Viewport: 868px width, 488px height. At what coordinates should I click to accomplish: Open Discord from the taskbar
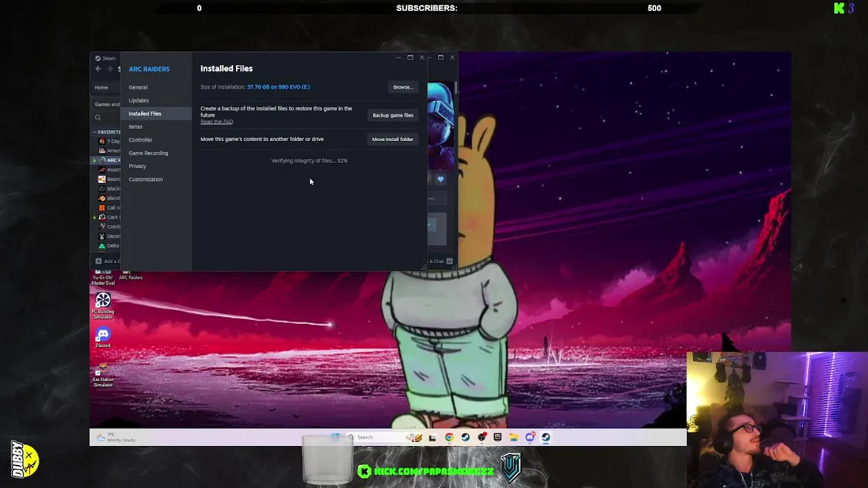[530, 437]
